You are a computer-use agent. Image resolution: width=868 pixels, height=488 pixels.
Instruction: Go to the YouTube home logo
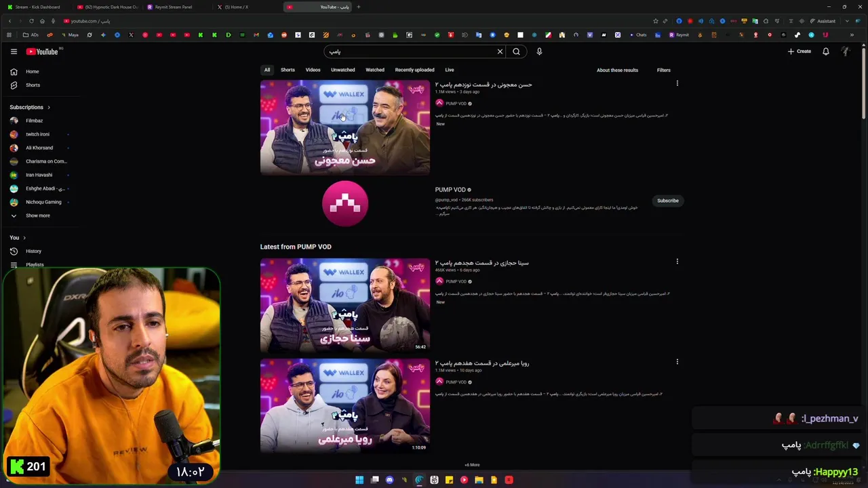tap(42, 52)
